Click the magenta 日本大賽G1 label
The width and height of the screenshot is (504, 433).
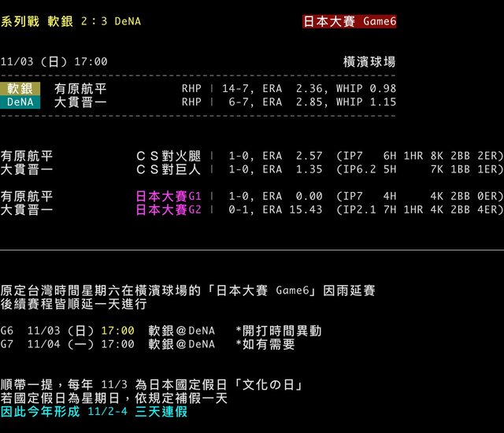169,196
